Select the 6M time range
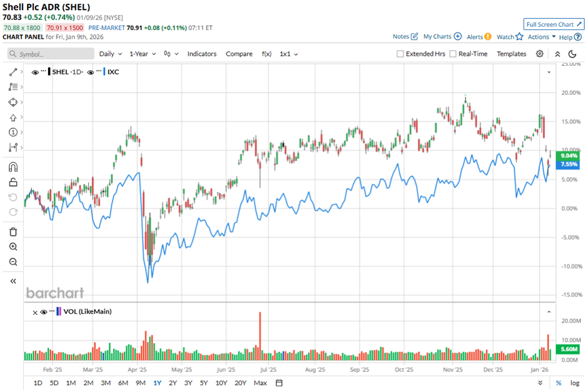588x392 pixels. (x=123, y=383)
